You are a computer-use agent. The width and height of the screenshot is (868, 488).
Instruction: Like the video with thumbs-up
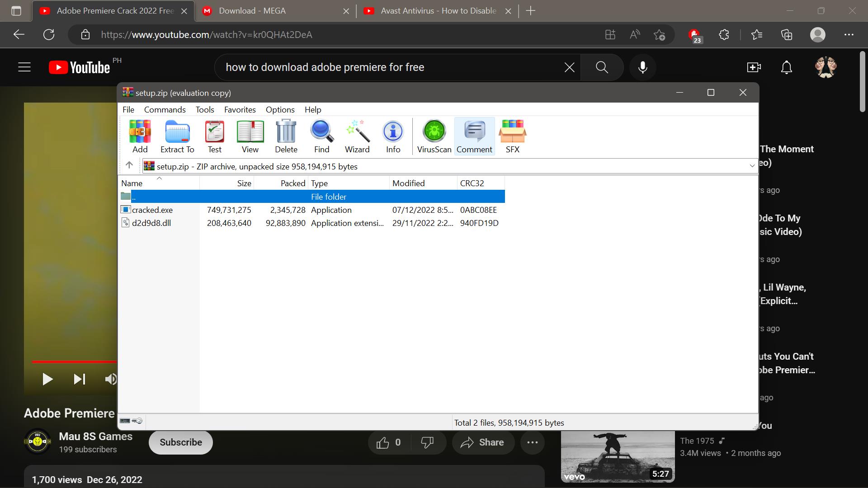383,442
